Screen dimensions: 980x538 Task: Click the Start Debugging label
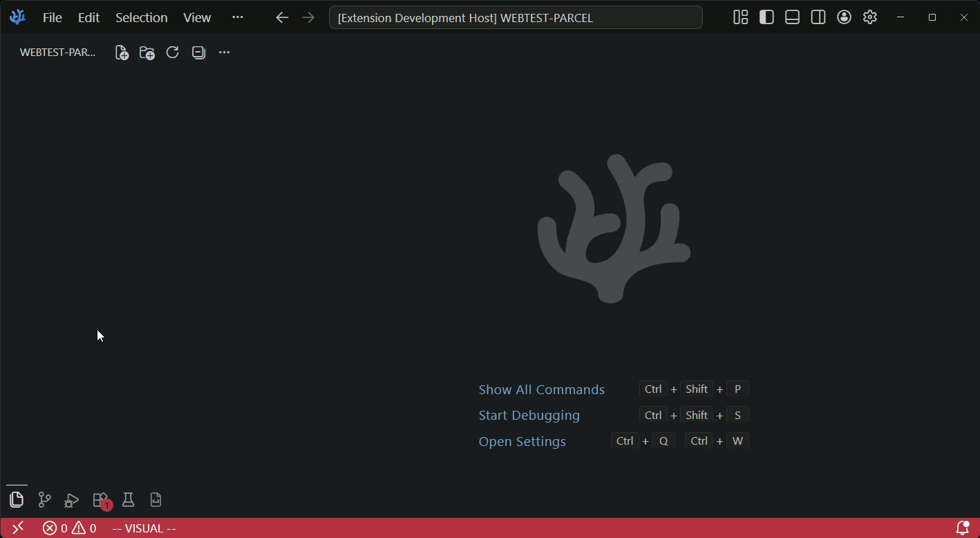click(x=529, y=415)
